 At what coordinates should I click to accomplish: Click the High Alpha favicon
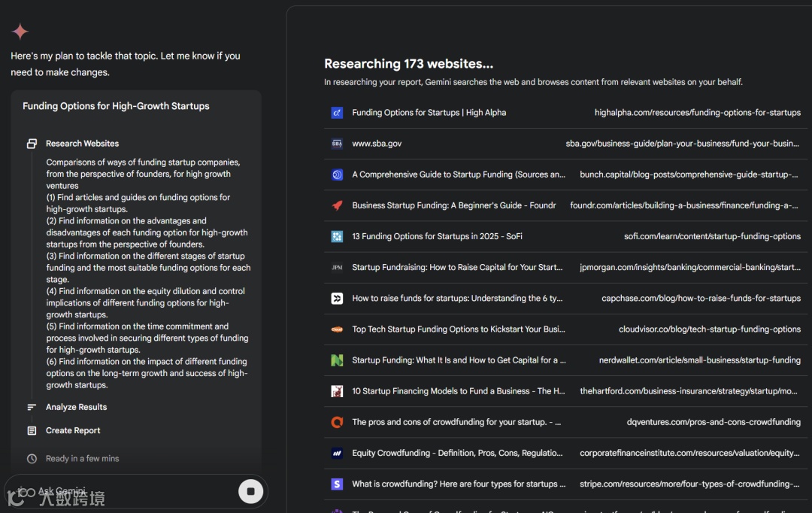pyautogui.click(x=337, y=113)
